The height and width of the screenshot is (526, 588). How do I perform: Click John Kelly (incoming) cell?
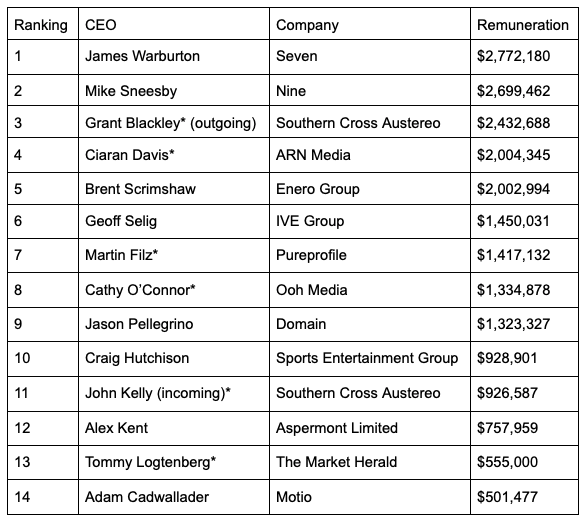[x=174, y=394]
